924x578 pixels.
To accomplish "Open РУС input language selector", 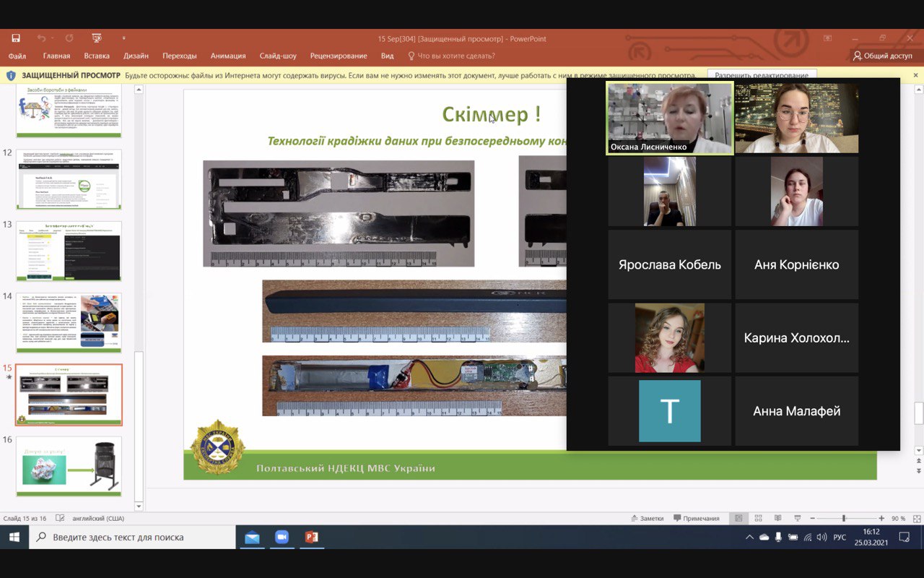I will coord(840,537).
